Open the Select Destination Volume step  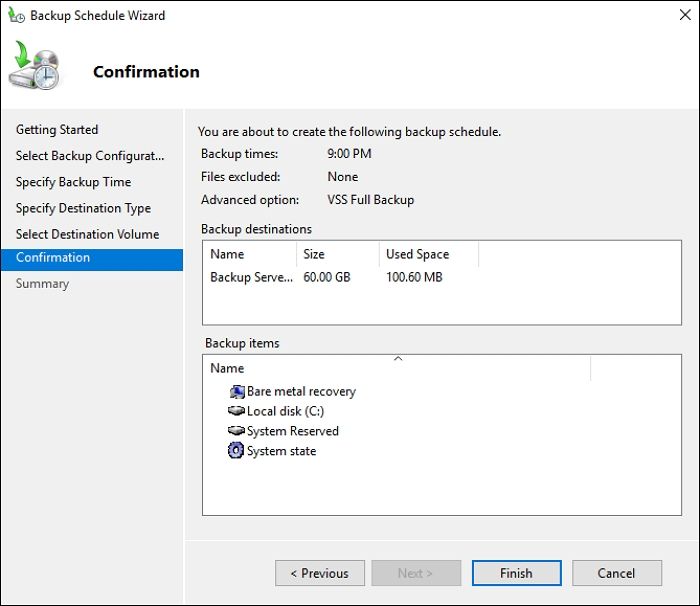click(x=87, y=234)
